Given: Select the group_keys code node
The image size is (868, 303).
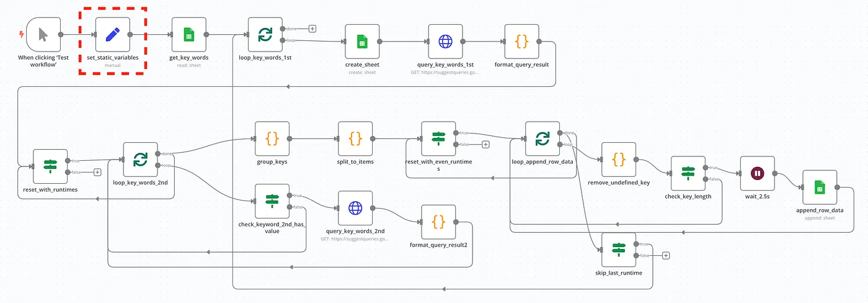Looking at the screenshot, I should [x=272, y=138].
